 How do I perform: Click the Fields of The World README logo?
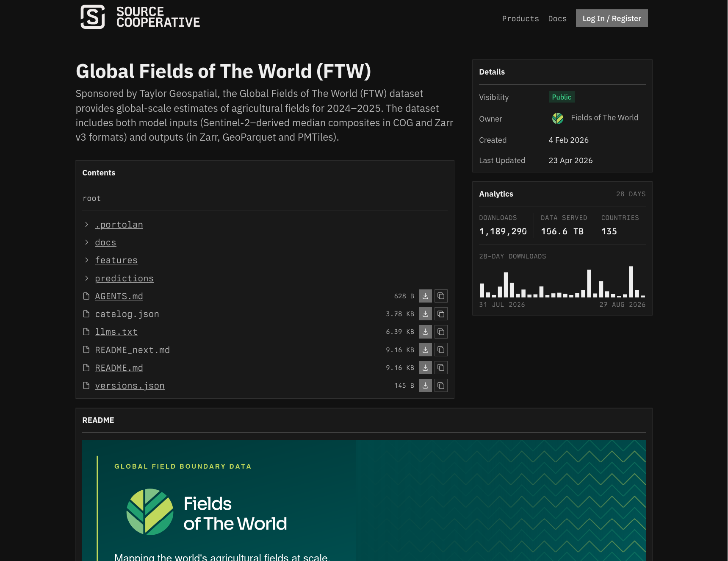[207, 512]
